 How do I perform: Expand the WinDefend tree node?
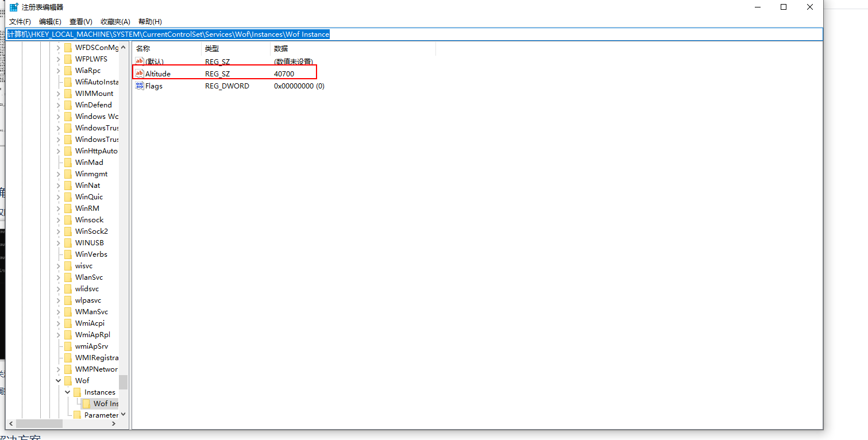58,105
